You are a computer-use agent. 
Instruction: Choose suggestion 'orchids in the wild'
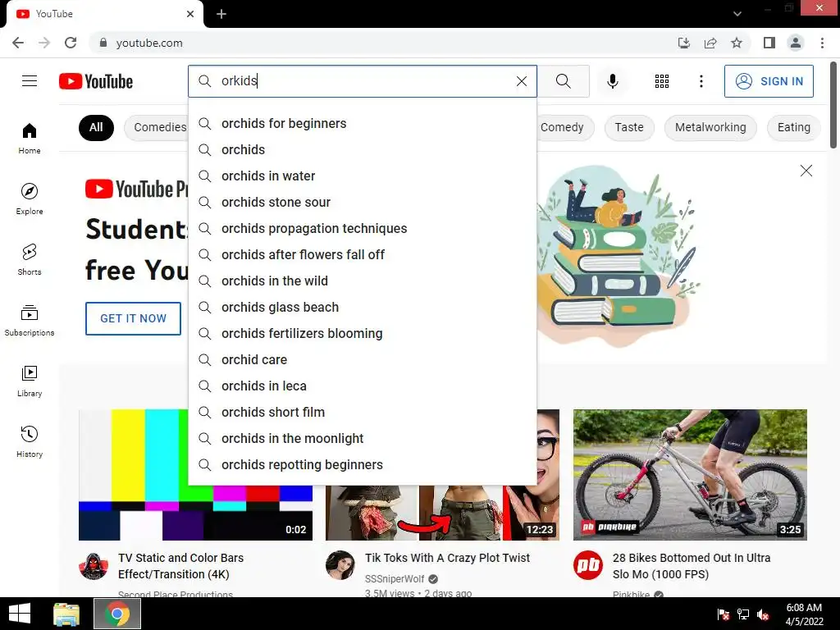[x=363, y=281]
